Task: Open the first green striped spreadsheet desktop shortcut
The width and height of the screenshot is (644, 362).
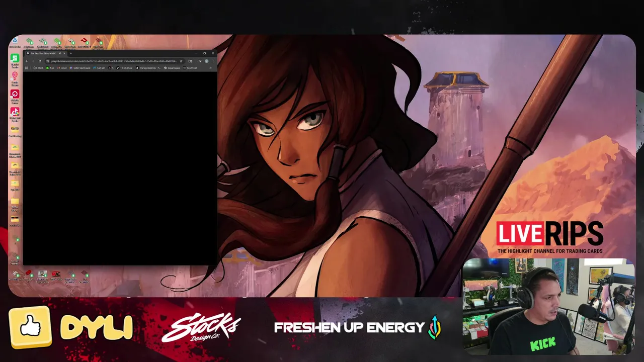Action: (x=29, y=41)
